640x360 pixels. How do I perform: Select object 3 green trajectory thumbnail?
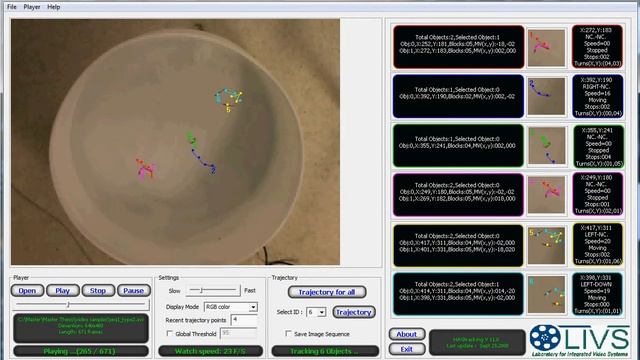point(547,146)
